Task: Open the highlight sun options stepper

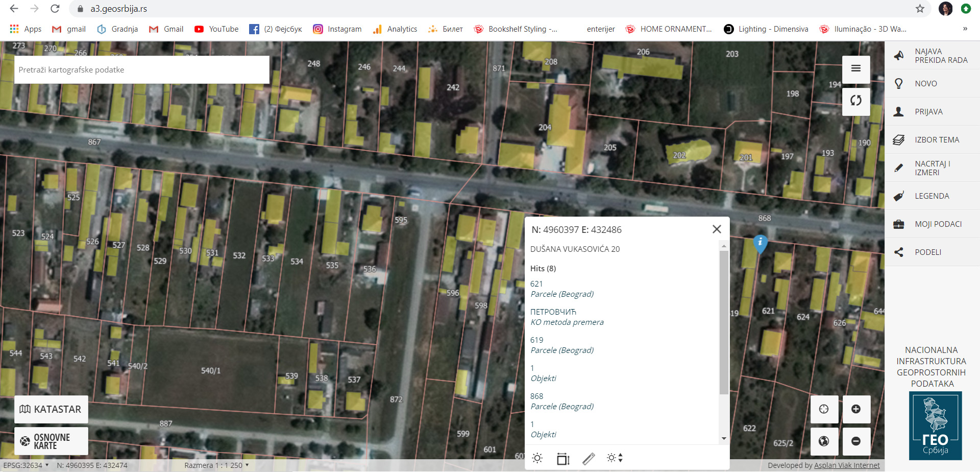Action: (x=615, y=459)
